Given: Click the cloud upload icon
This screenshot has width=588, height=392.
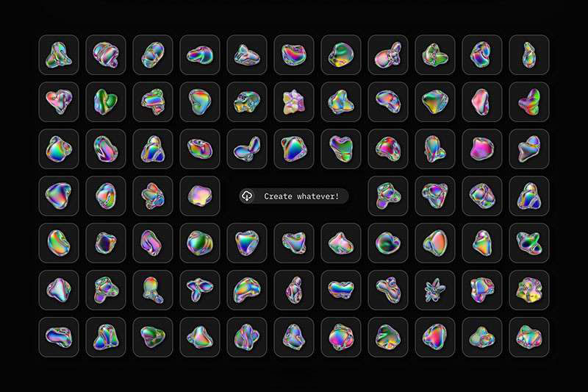Looking at the screenshot, I should point(247,196).
